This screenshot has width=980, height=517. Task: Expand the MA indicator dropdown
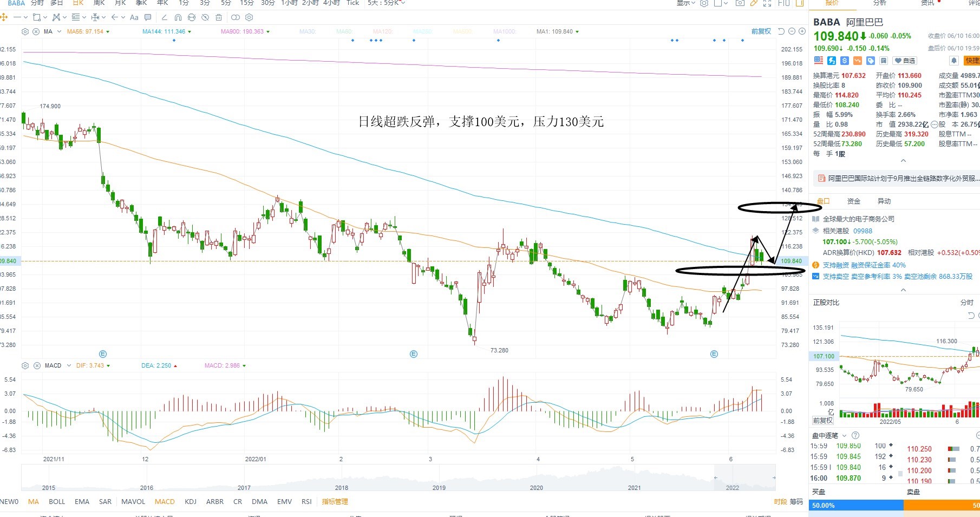tap(59, 31)
